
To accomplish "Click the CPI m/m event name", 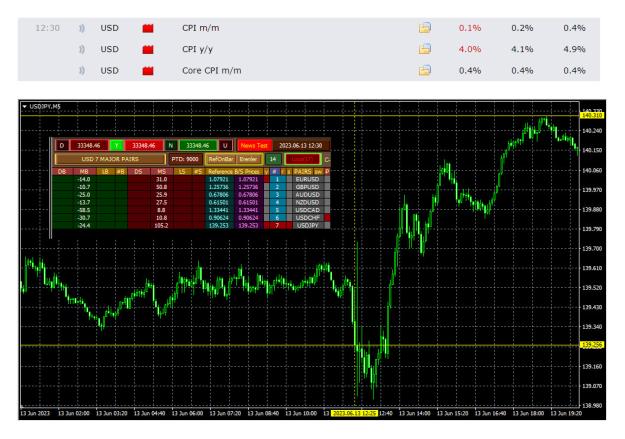I will [200, 28].
